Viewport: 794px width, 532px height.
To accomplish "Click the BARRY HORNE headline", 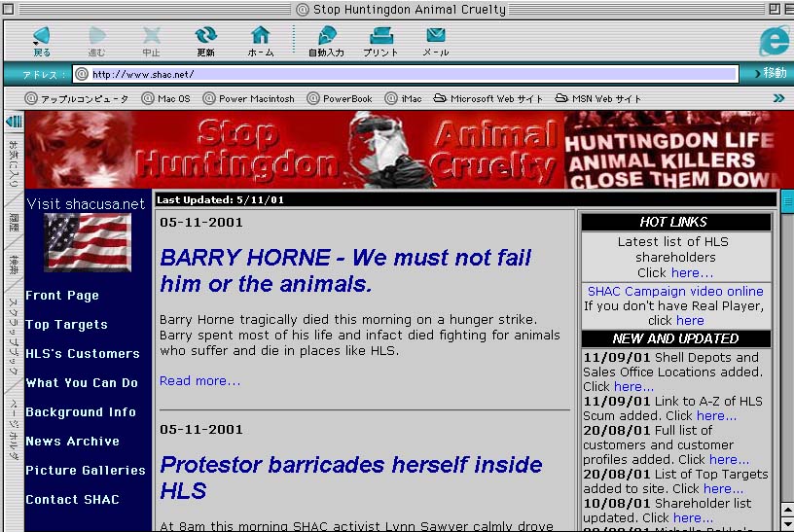I will (345, 270).
